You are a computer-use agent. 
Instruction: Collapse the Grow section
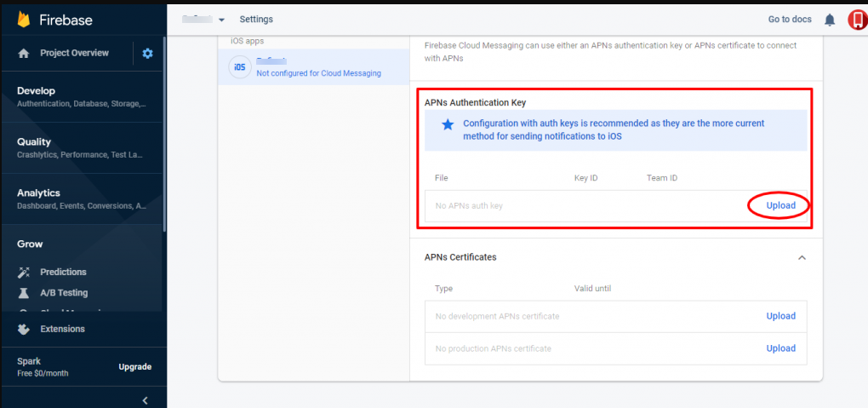tap(30, 244)
